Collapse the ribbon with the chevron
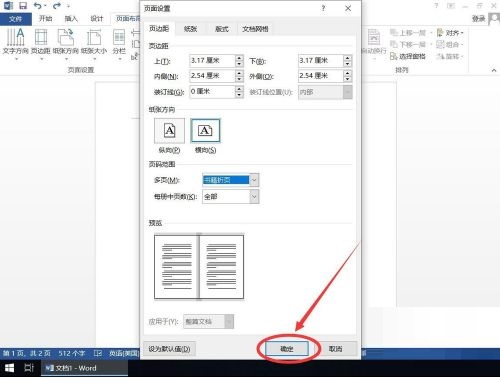The height and width of the screenshot is (377, 500). point(494,70)
